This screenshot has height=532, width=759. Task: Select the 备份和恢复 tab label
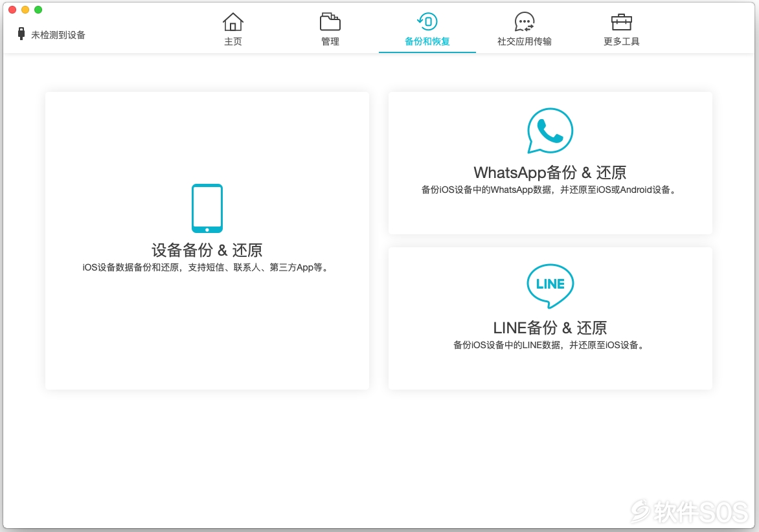427,41
